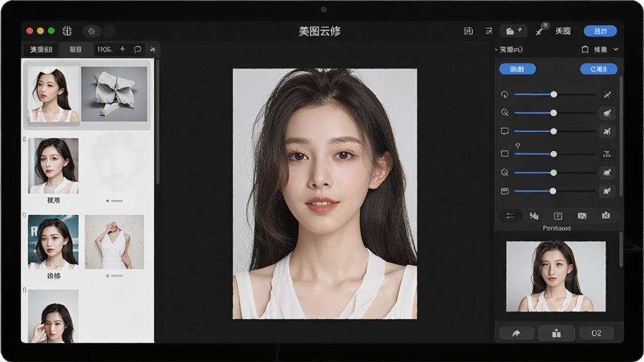This screenshot has width=644, height=362.
Task: Select the crumpled paper thumbnail
Action: click(114, 94)
